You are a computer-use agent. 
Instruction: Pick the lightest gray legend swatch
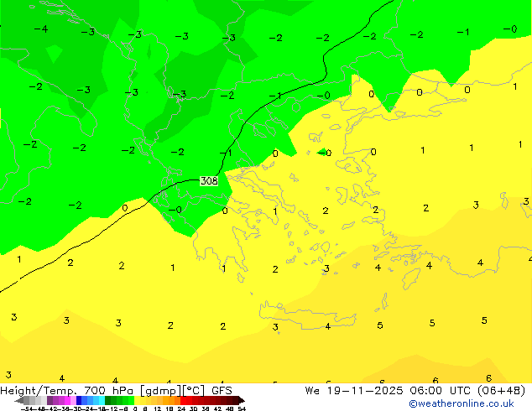(44, 401)
